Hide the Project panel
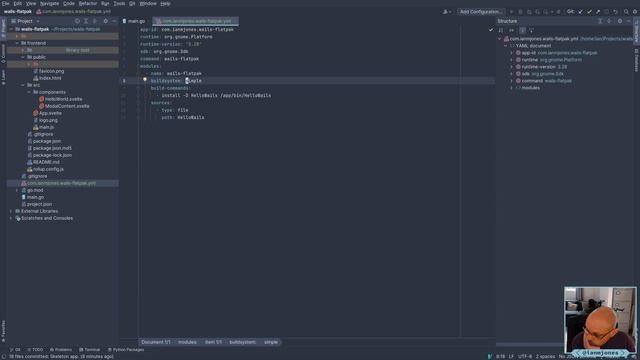 114,21
